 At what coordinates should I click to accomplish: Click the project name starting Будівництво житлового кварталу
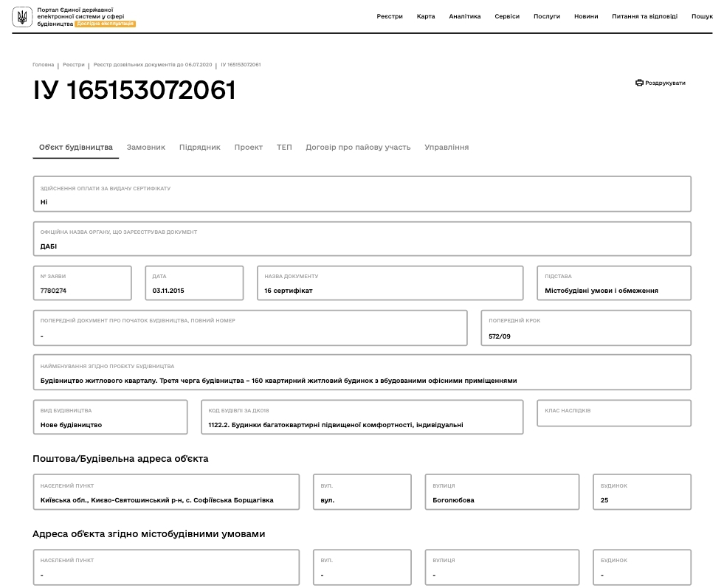coord(278,381)
